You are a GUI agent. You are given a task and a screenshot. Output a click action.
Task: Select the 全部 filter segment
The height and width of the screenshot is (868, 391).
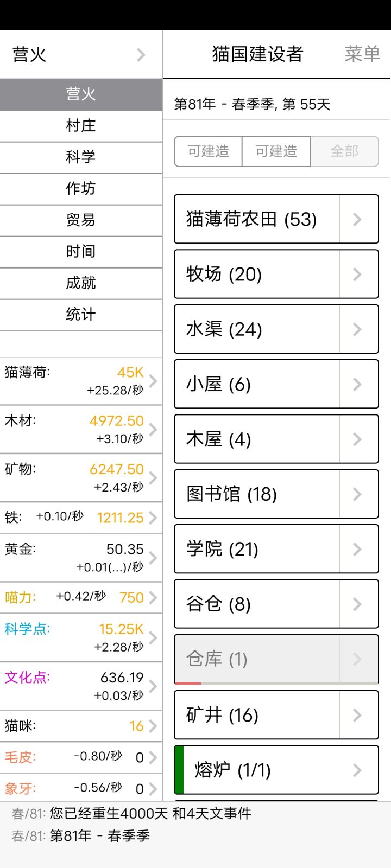(x=344, y=151)
